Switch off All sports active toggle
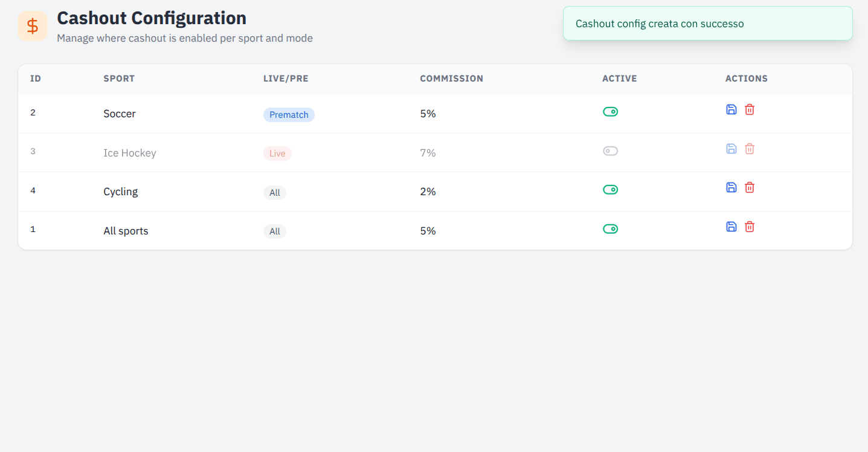Screen dimensions: 868x452 [610, 229]
